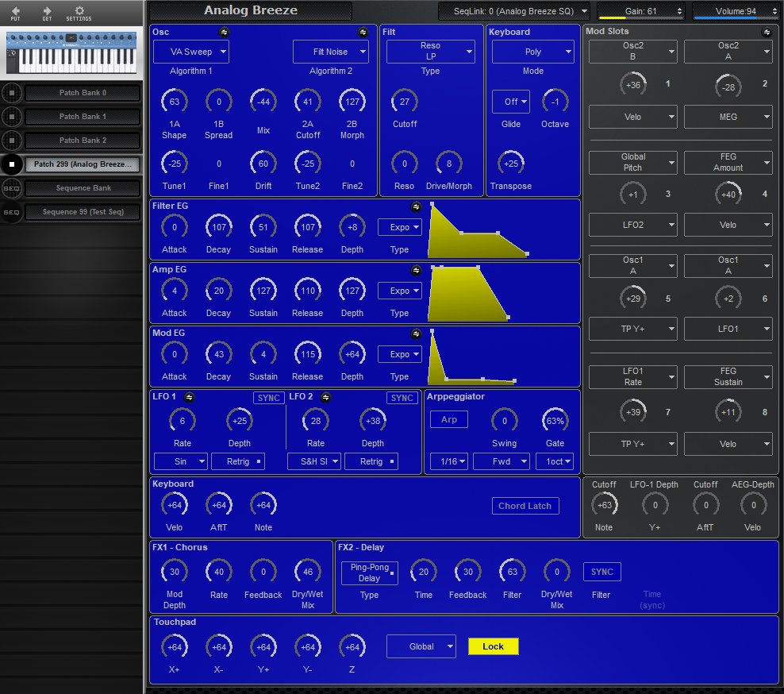The image size is (784, 694).
Task: Enable the Arp toggle
Action: click(449, 419)
